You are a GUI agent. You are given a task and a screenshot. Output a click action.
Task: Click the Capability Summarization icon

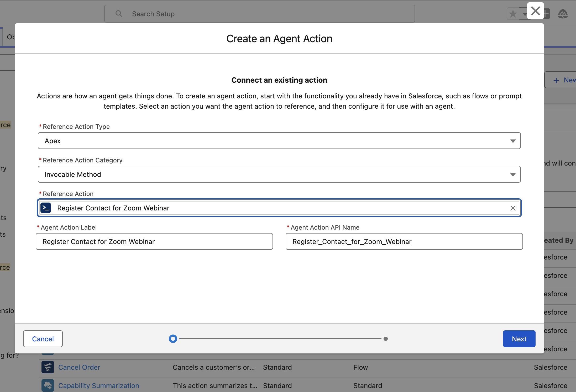tap(48, 385)
